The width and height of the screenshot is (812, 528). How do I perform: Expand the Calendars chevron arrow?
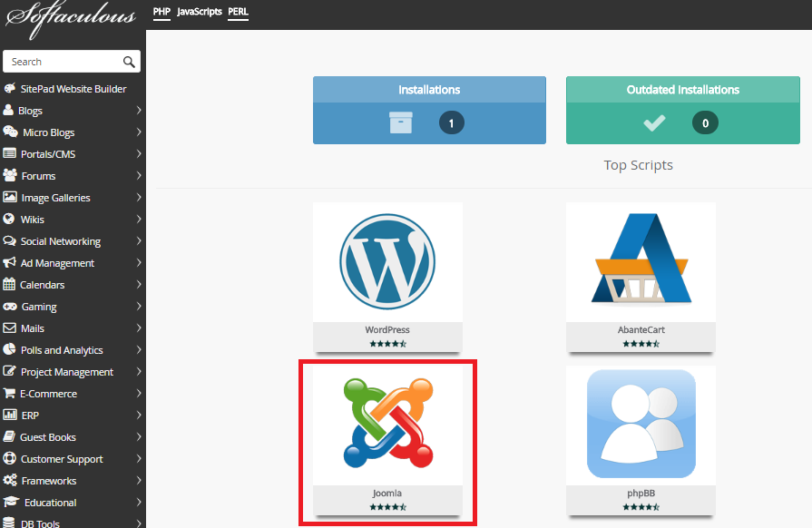[139, 284]
